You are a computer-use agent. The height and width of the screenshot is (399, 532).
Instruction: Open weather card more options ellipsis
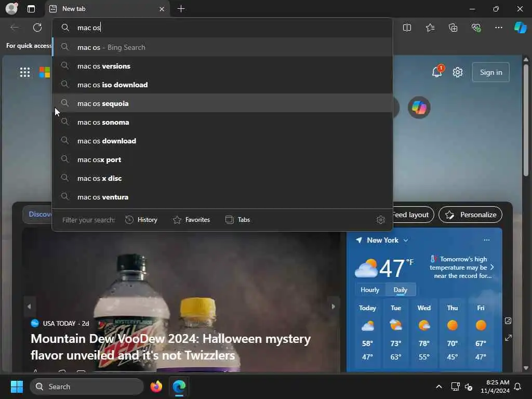point(486,240)
